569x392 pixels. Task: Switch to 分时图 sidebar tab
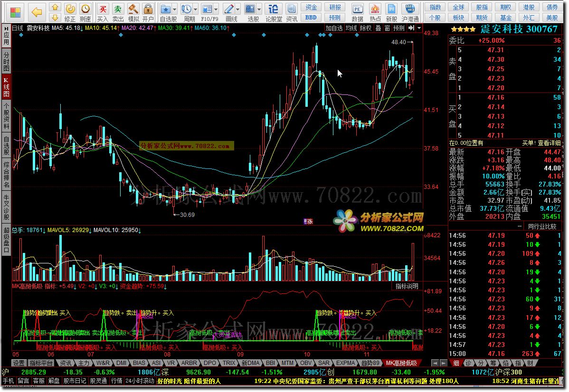6,61
